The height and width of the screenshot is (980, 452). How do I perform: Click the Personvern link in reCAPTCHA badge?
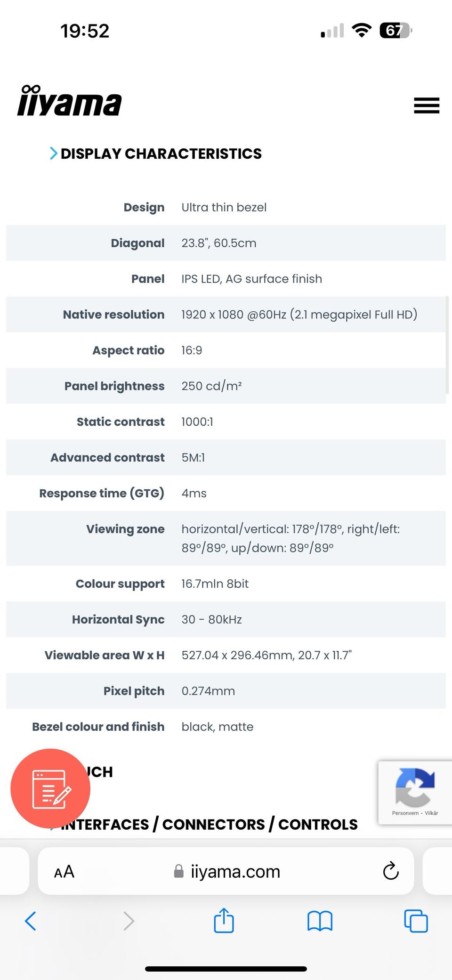(405, 813)
